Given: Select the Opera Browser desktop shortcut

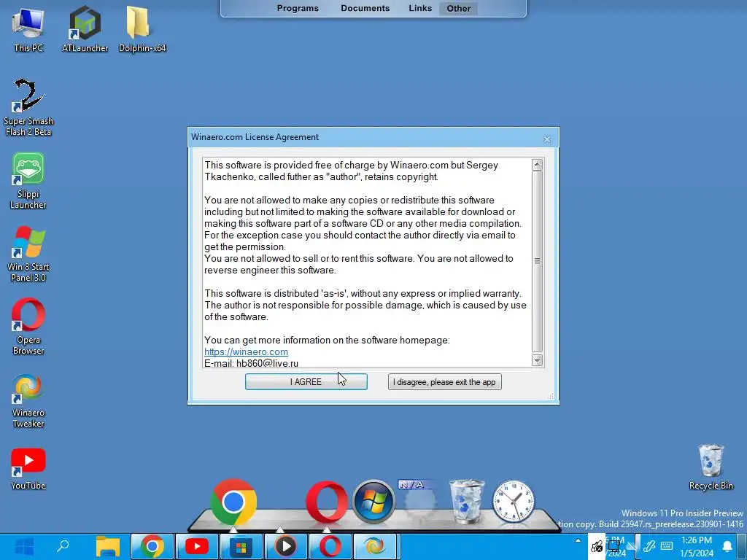Looking at the screenshot, I should (28, 327).
